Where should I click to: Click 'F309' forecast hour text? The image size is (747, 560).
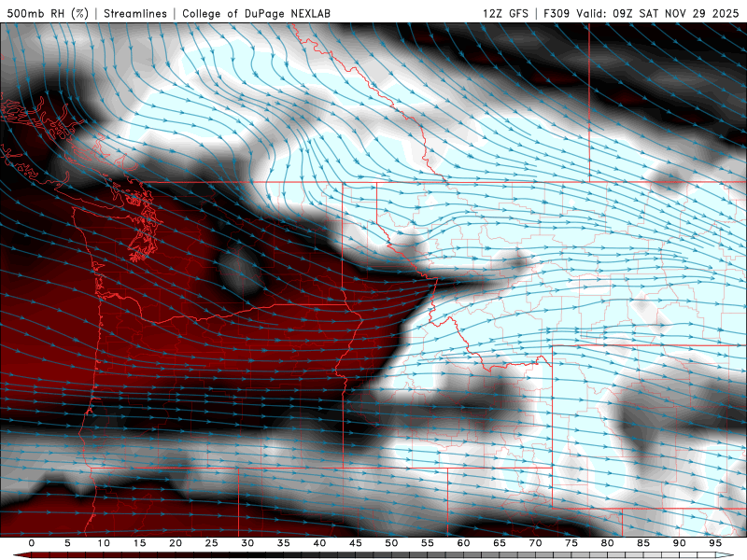[557, 13]
